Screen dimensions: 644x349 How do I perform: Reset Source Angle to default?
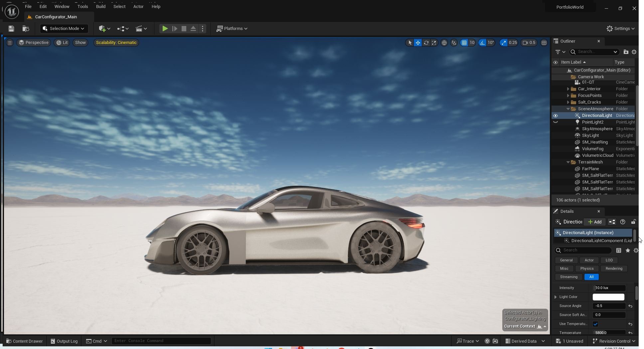pyautogui.click(x=630, y=306)
